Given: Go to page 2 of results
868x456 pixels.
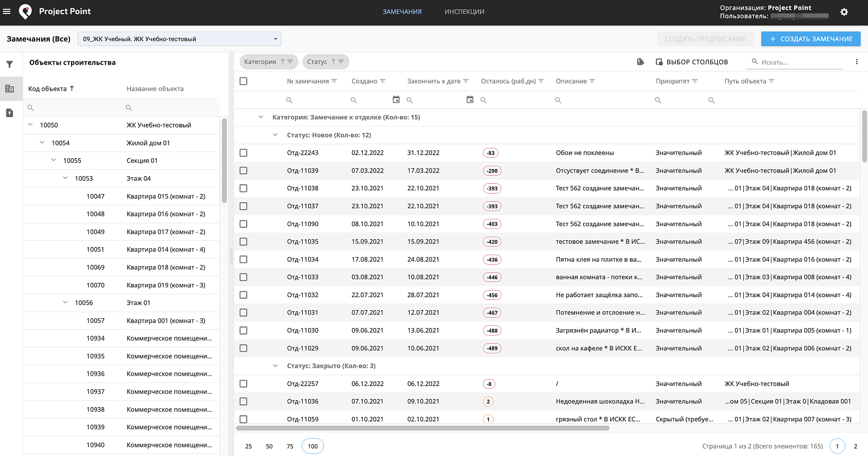Looking at the screenshot, I should [856, 446].
